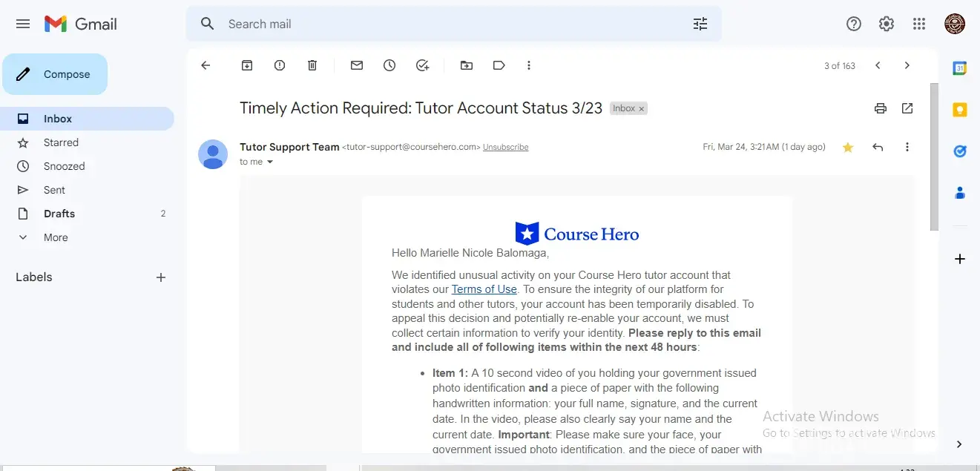Expand the 'to me' recipient details
The image size is (980, 471).
[x=270, y=162]
